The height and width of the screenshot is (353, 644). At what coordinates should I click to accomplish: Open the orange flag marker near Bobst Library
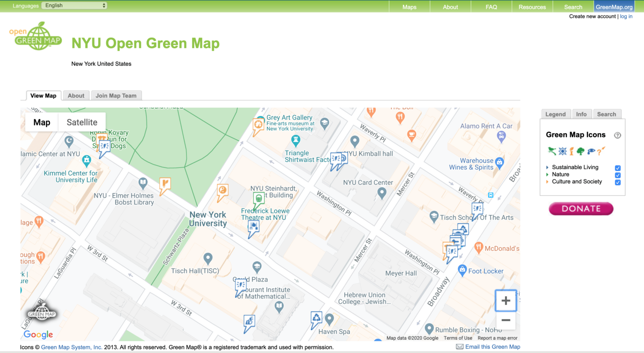tap(165, 186)
